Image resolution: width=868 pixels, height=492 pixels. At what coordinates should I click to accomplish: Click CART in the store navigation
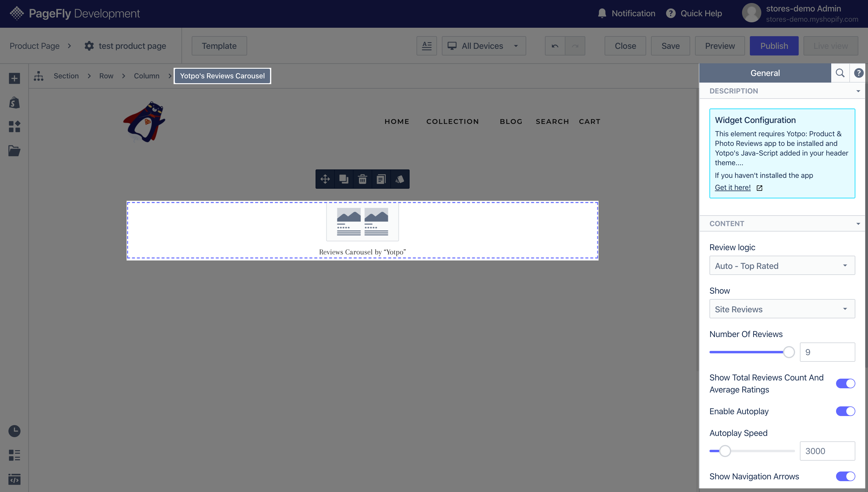pyautogui.click(x=590, y=121)
